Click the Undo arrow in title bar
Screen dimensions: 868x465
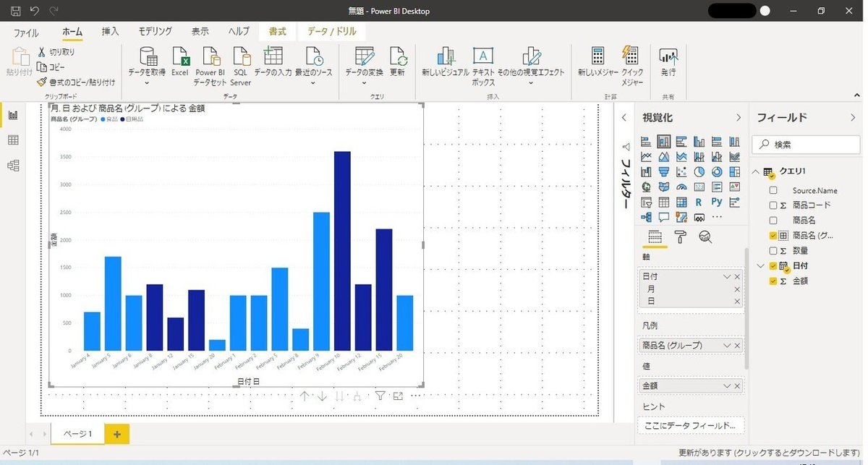point(34,11)
